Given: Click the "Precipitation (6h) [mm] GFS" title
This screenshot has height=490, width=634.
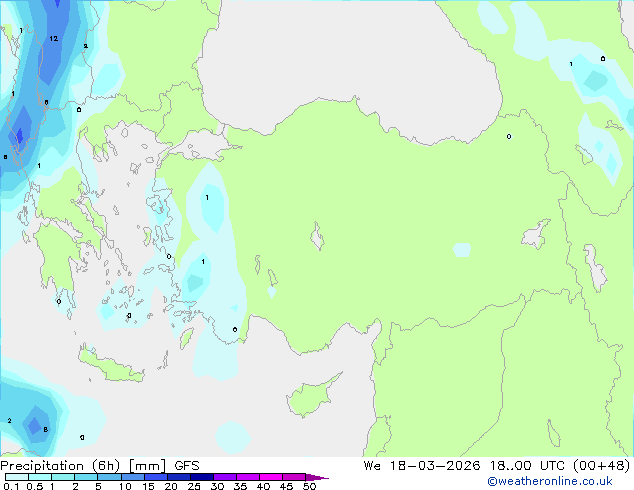Looking at the screenshot, I should click(100, 466).
